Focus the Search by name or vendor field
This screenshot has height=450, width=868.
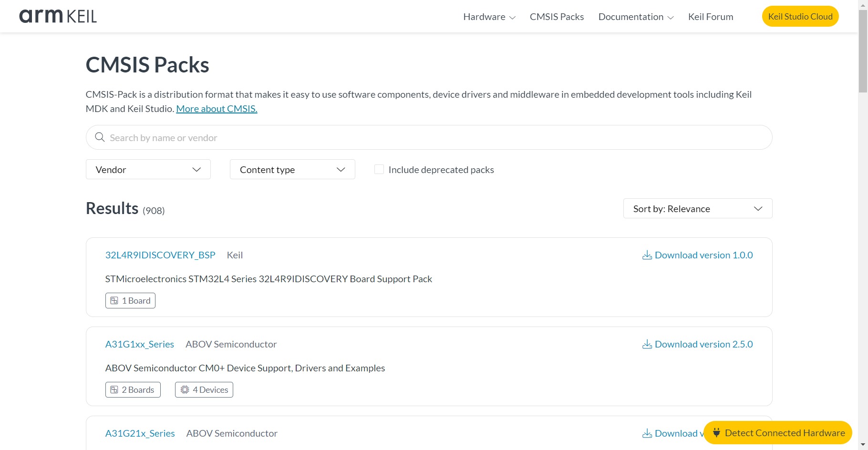(x=429, y=137)
